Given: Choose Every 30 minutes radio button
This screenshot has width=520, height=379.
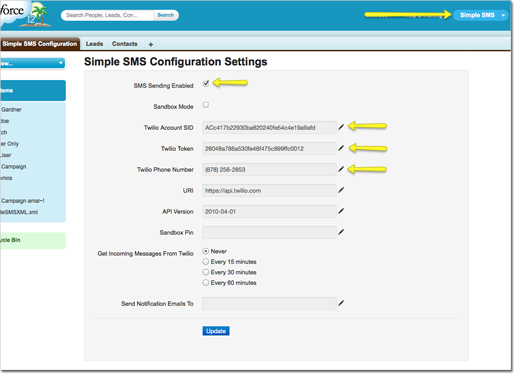Looking at the screenshot, I should pyautogui.click(x=206, y=272).
